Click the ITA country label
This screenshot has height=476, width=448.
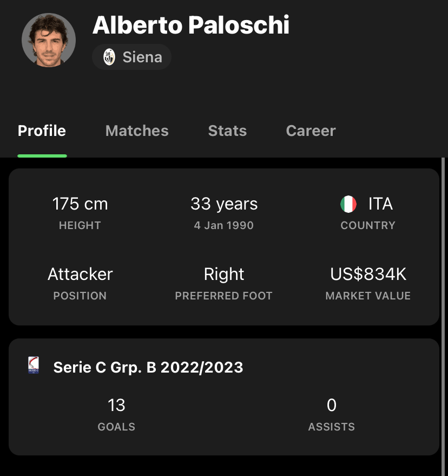381,204
